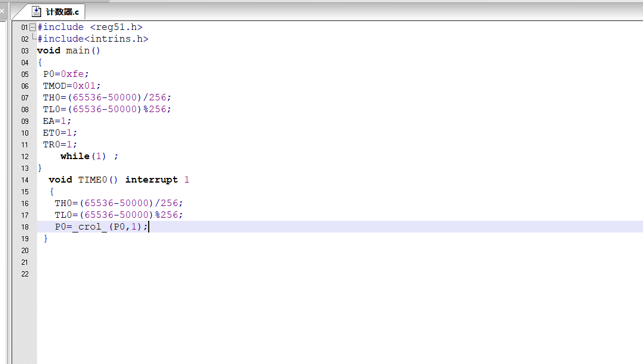Click the closing brace on line 19
This screenshot has width=643, height=364.
(45, 239)
